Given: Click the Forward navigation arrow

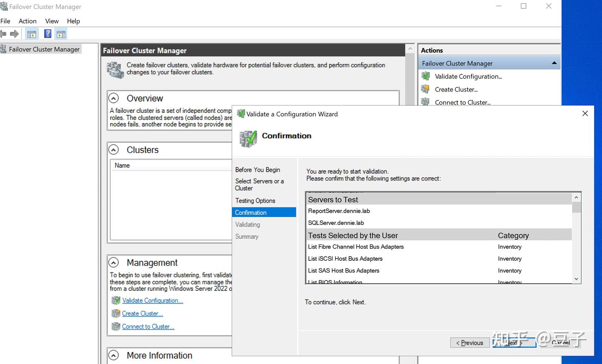Looking at the screenshot, I should 15,34.
